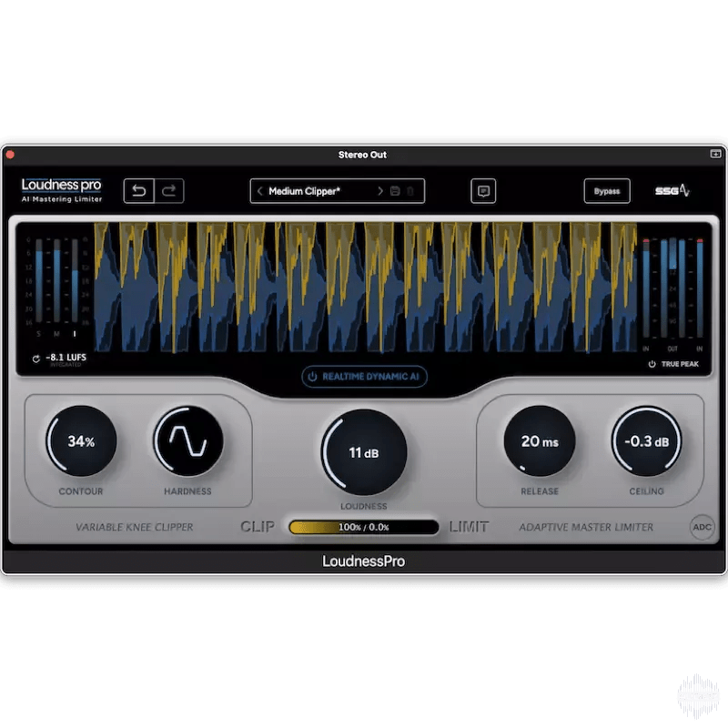Select the I loudness meter mode
Image resolution: width=728 pixels, height=728 pixels.
(x=75, y=334)
